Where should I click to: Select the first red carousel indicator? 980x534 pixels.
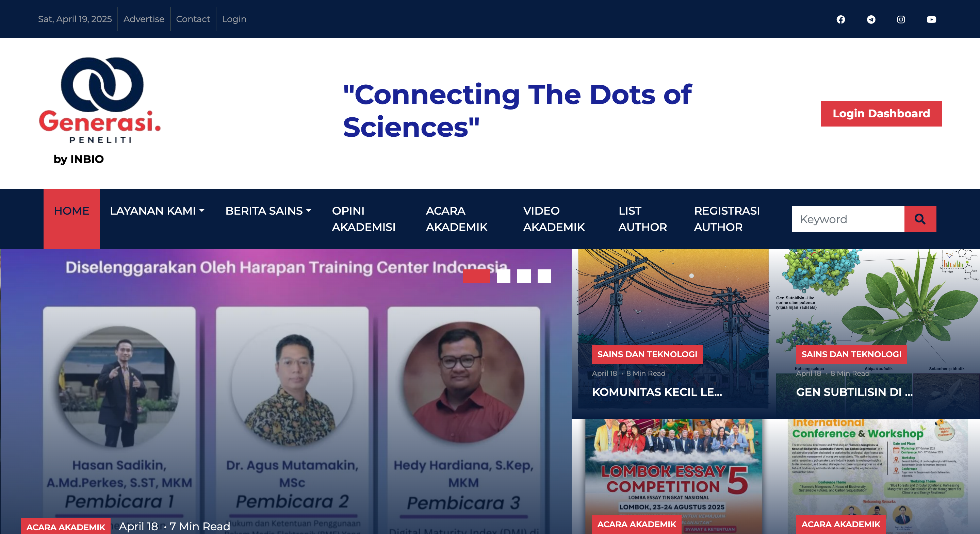point(476,276)
